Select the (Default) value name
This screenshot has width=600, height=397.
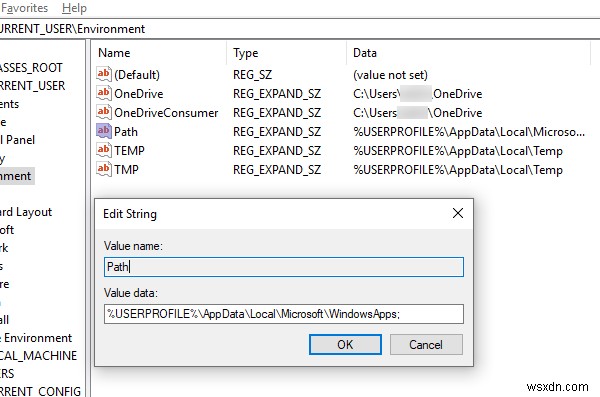coord(137,75)
